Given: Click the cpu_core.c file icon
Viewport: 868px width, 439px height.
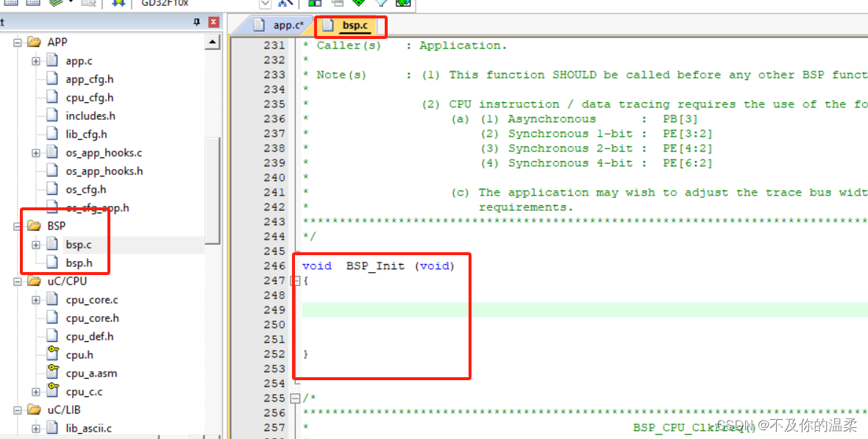Looking at the screenshot, I should (52, 299).
